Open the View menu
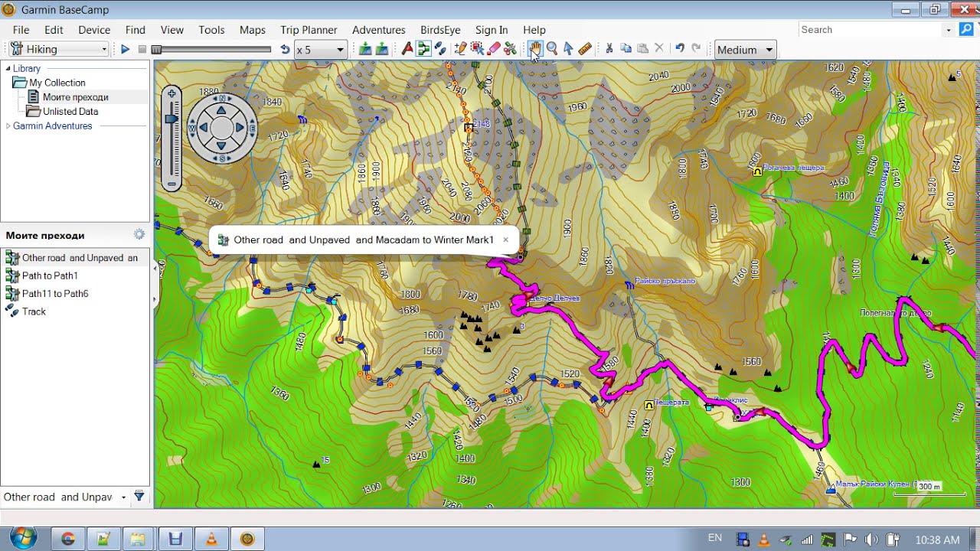The width and height of the screenshot is (980, 551). pos(172,30)
